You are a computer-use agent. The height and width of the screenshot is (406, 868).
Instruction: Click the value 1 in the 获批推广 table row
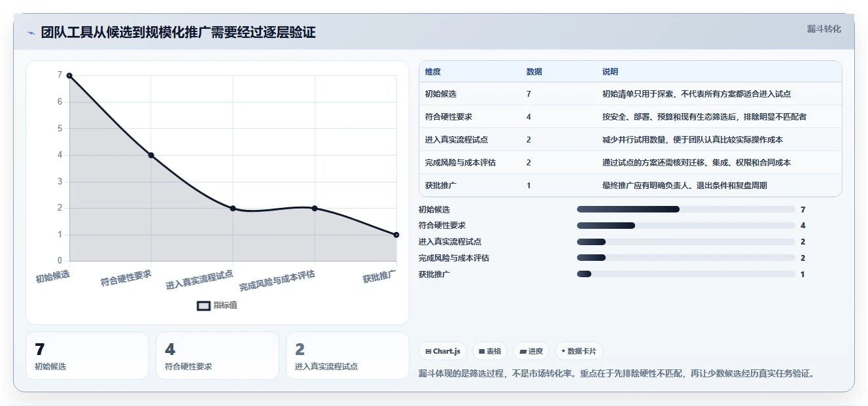tap(529, 186)
